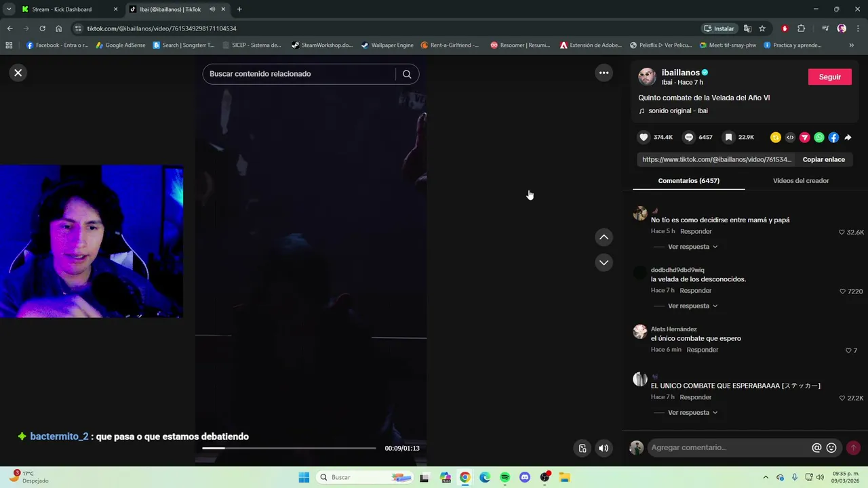Go to the next video arrow
Image resolution: width=868 pixels, height=488 pixels.
(x=604, y=262)
